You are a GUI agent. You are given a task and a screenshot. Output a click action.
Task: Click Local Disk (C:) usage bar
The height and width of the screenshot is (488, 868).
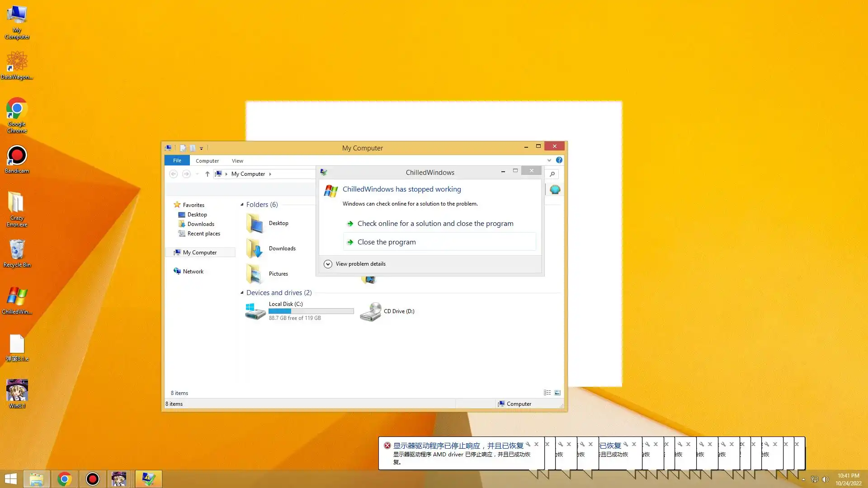(x=311, y=311)
